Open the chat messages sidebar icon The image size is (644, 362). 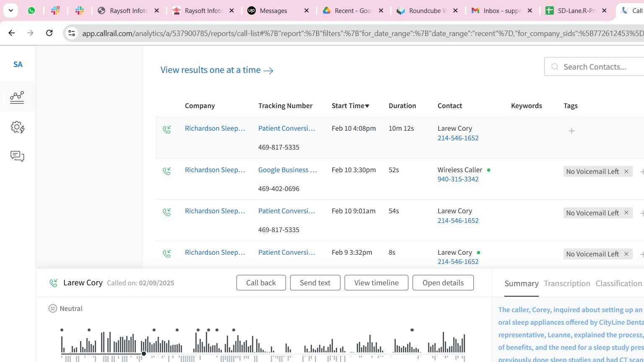click(x=17, y=156)
